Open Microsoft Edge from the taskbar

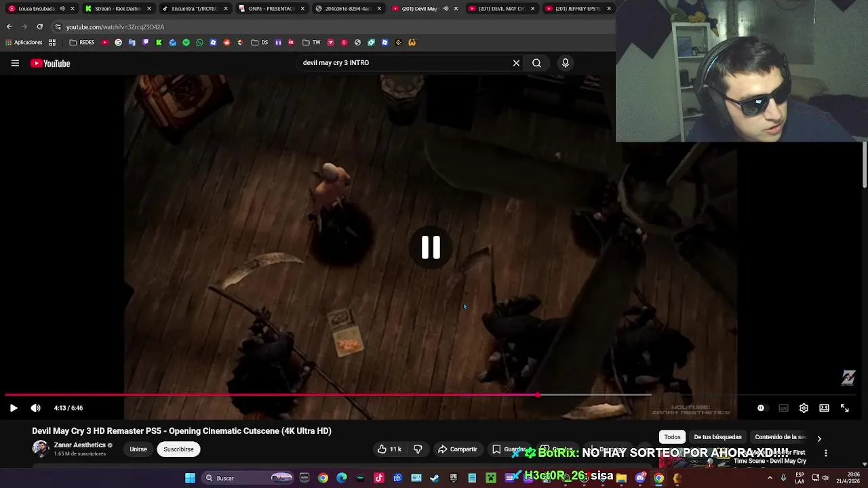point(342,478)
